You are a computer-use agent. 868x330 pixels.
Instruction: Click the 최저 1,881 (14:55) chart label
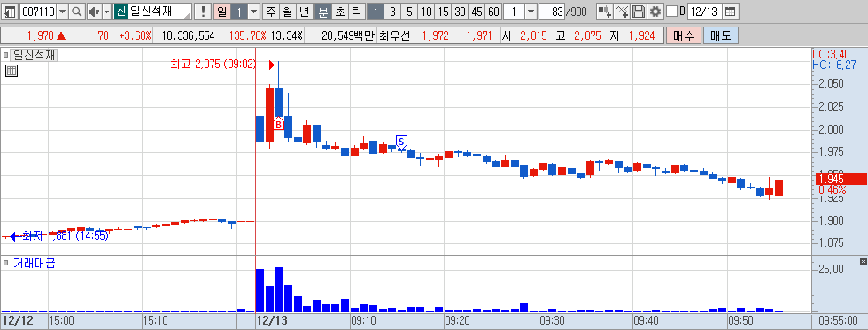(x=66, y=236)
